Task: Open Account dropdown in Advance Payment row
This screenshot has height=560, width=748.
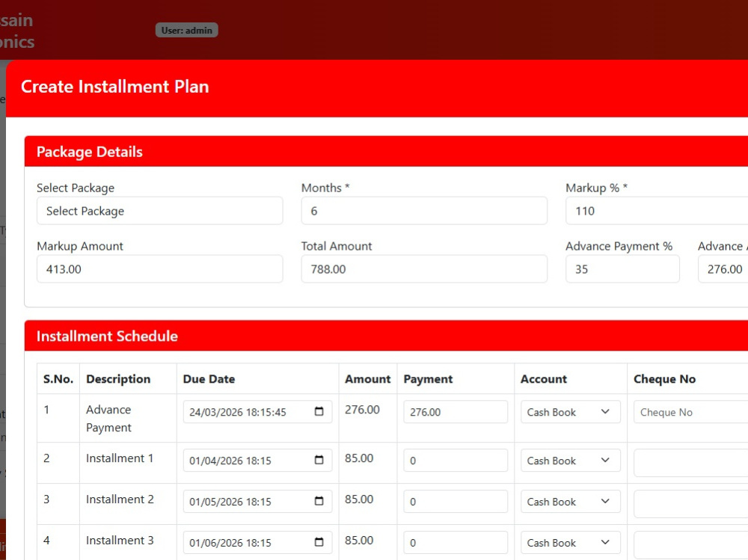Action: 571,412
